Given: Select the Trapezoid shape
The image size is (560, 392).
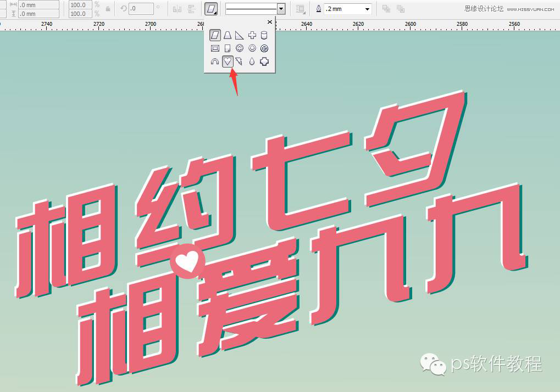Looking at the screenshot, I should [x=228, y=35].
